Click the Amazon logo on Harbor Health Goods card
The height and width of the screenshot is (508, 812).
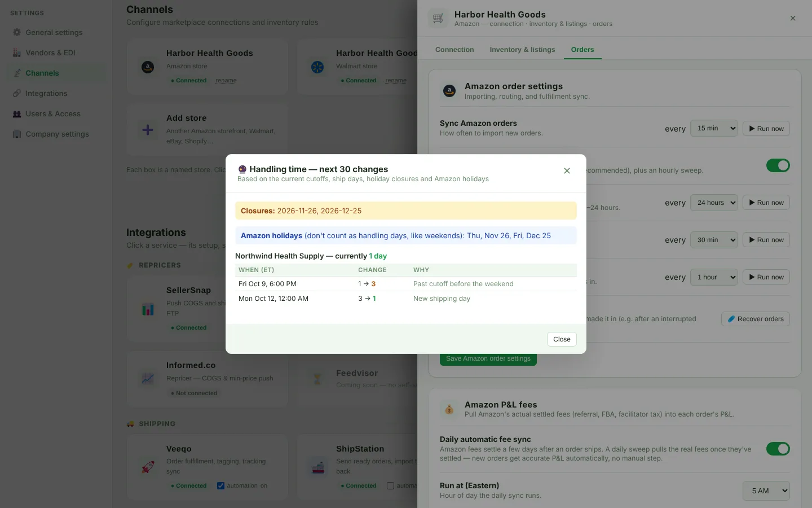pyautogui.click(x=148, y=67)
